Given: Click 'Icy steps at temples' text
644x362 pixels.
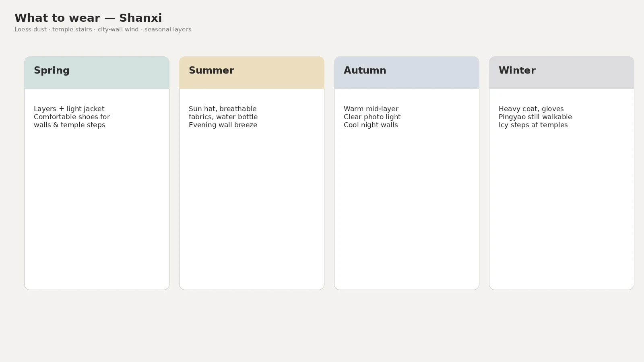Looking at the screenshot, I should 533,125.
